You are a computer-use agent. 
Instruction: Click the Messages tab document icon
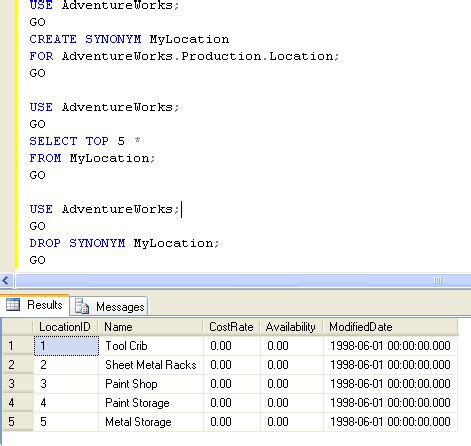point(82,306)
